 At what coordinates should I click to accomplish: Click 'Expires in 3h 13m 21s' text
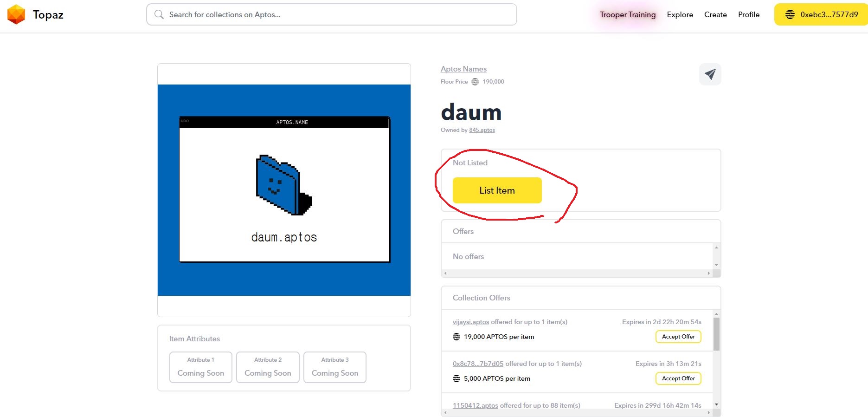(x=668, y=364)
